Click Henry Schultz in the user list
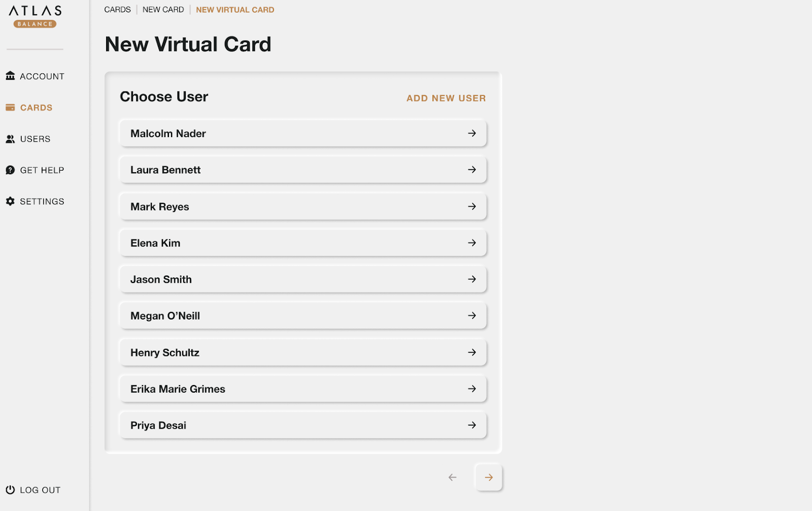This screenshot has height=511, width=812. coord(303,352)
